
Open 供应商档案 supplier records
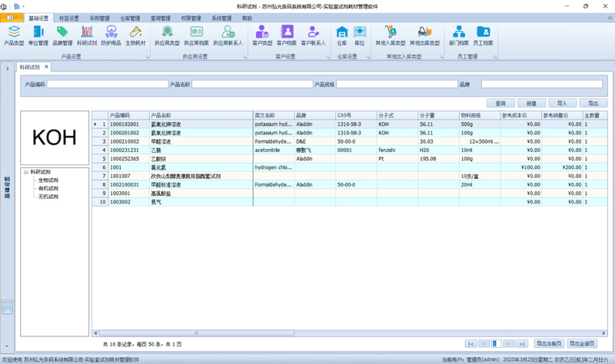197,35
